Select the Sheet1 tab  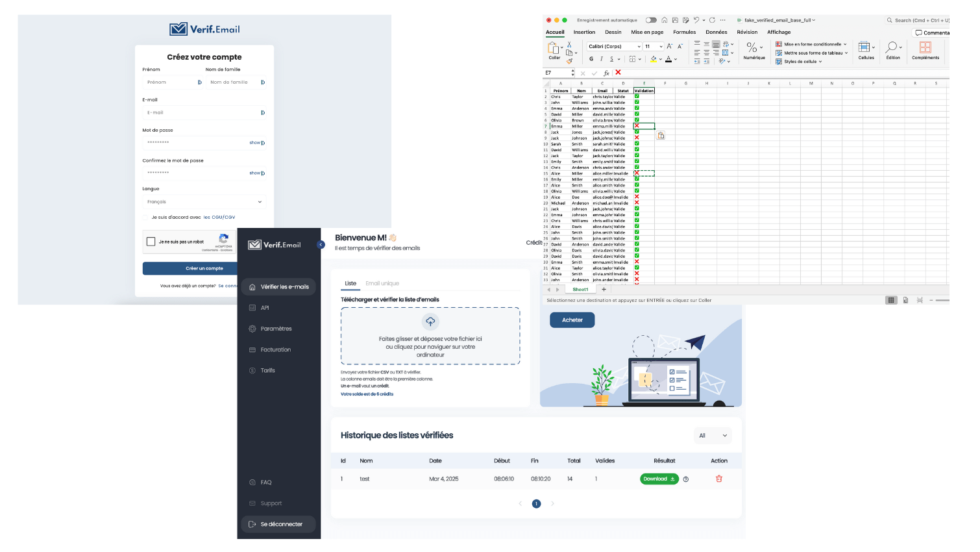(x=580, y=290)
